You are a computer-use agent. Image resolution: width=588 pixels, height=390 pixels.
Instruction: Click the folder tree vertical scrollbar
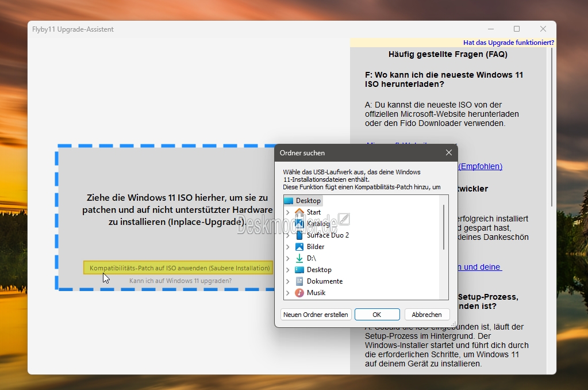tap(444, 227)
